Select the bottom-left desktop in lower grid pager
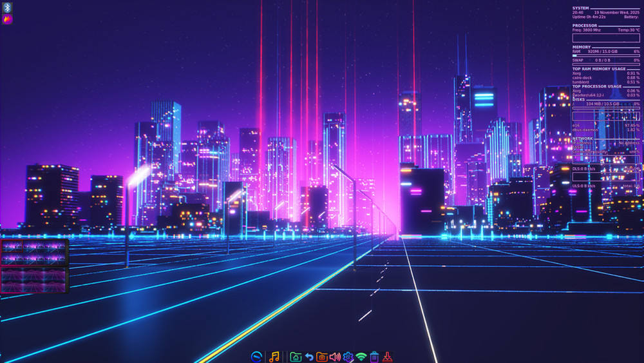Viewport: 644px width, 363px height. click(x=12, y=286)
